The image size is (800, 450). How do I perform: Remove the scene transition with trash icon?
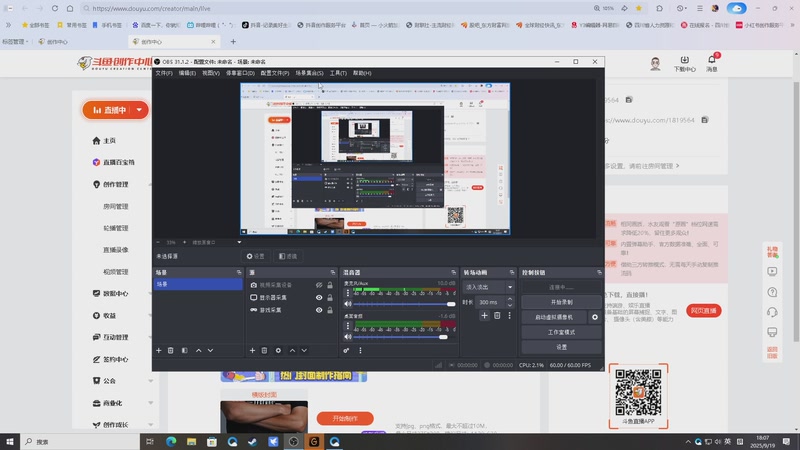coord(497,316)
